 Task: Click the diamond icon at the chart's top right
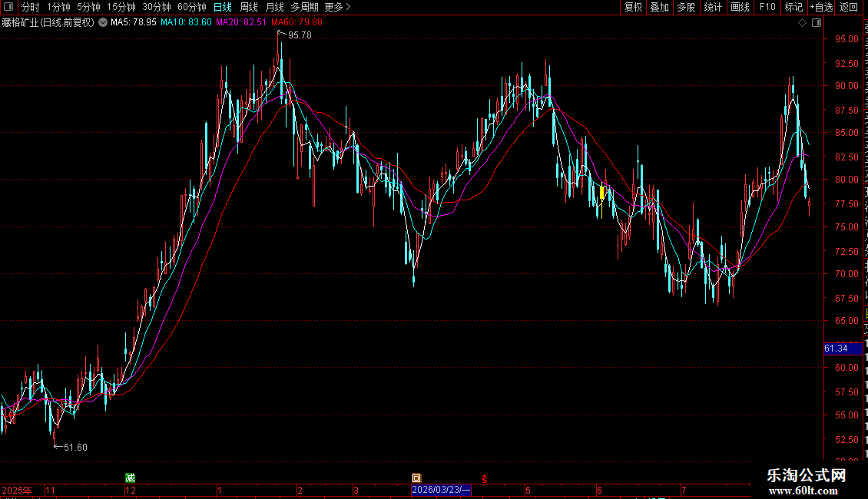(x=802, y=23)
